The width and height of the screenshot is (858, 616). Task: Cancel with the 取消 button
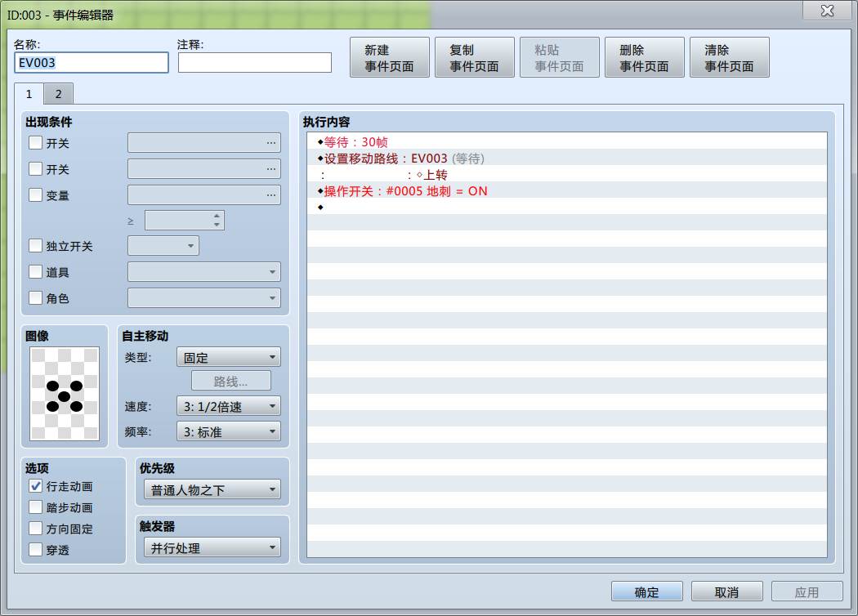tap(726, 592)
